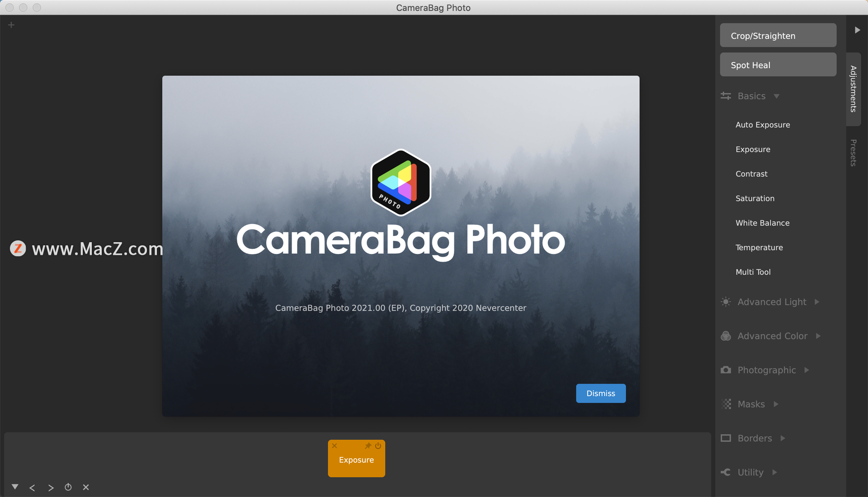Clear all adjustments with the tray X
This screenshot has width=868, height=497.
point(86,487)
